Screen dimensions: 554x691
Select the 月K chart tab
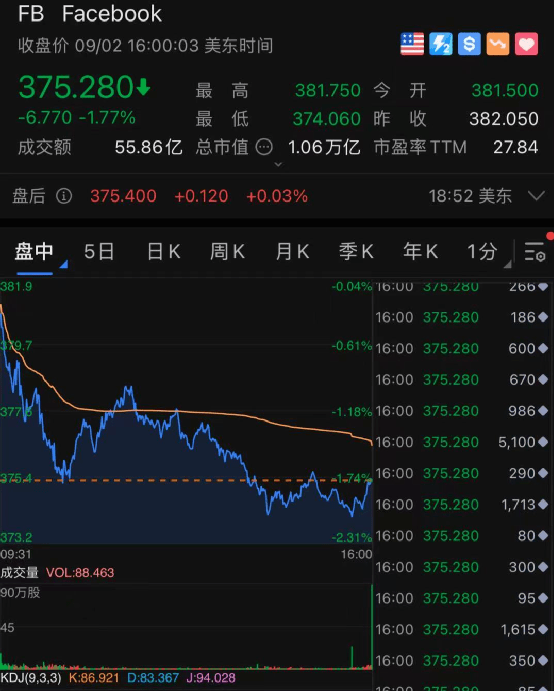(292, 252)
